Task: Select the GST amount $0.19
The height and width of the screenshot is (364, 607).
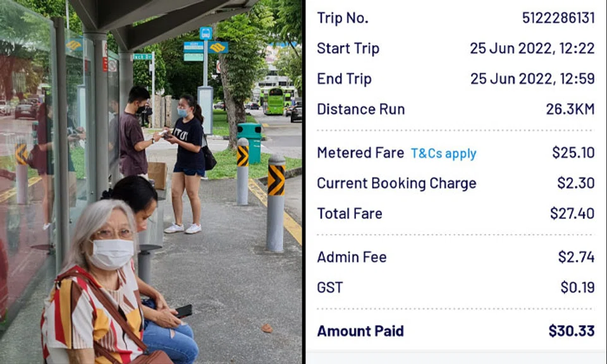Action: [577, 288]
